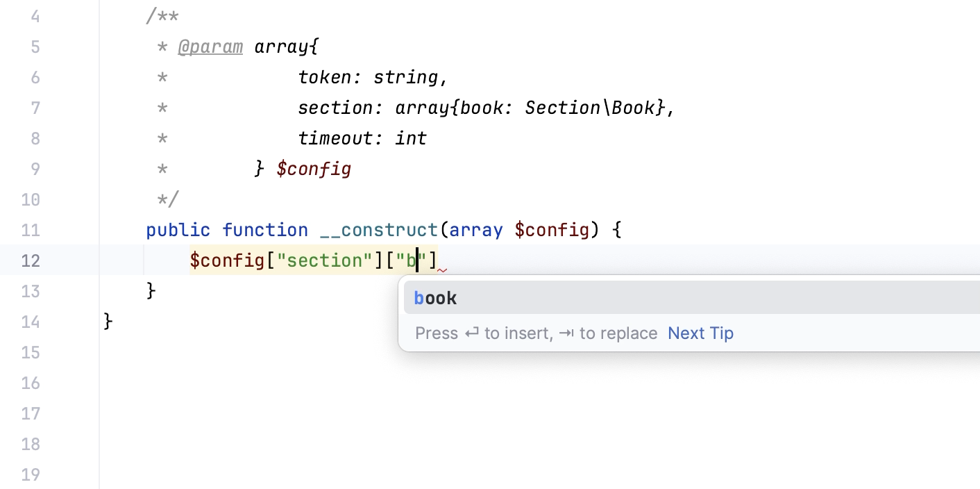Click the $config parameter in constructor signature

[551, 230]
